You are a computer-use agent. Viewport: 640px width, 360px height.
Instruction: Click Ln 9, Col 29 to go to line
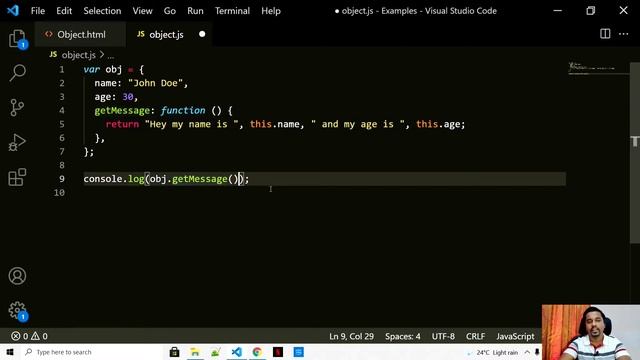(351, 336)
